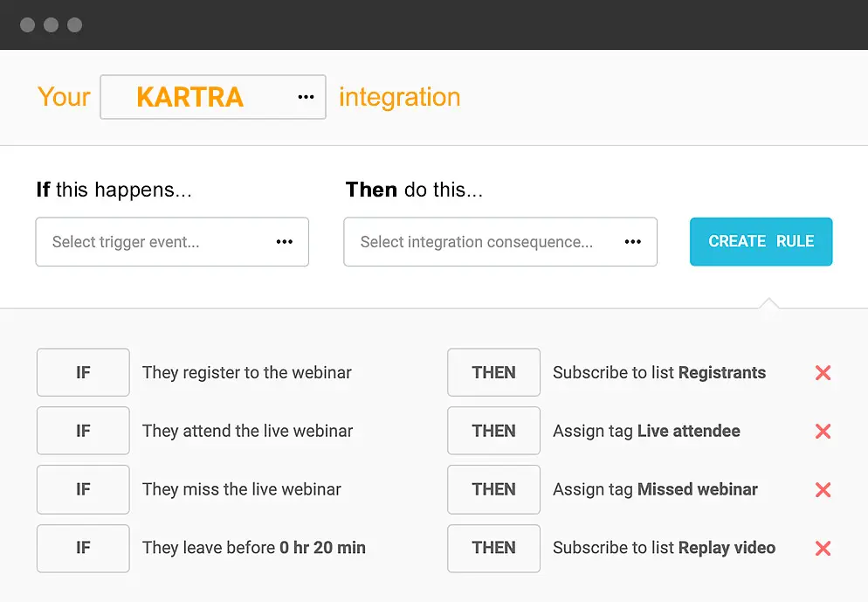
Task: Delete the "register to the webinar" rule
Action: [822, 372]
